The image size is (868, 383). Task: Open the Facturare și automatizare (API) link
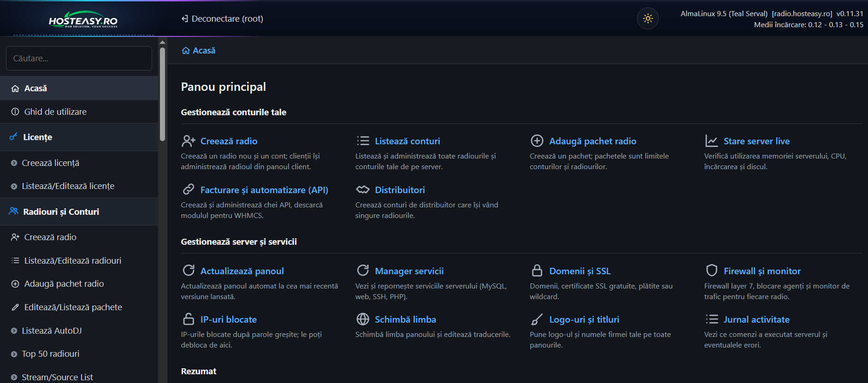click(264, 190)
